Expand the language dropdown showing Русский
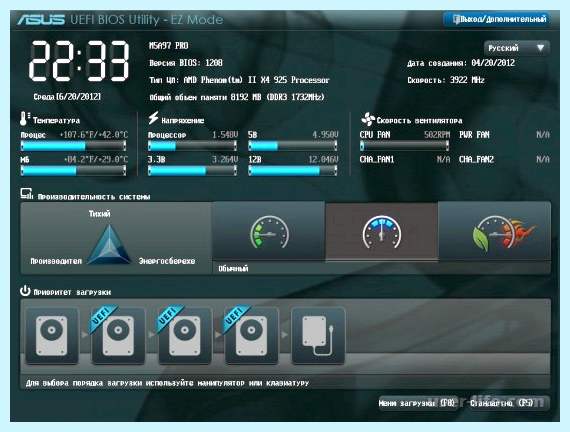 [516, 48]
